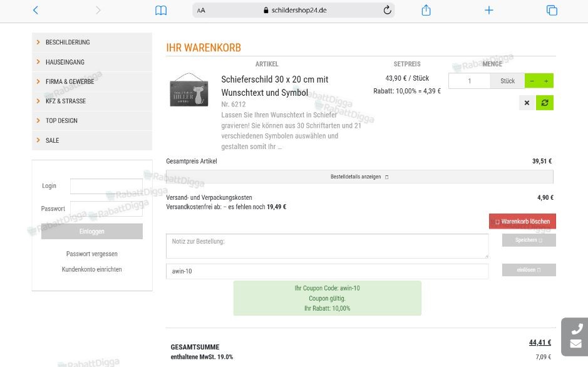Click into the Passwort input field

coord(106,209)
